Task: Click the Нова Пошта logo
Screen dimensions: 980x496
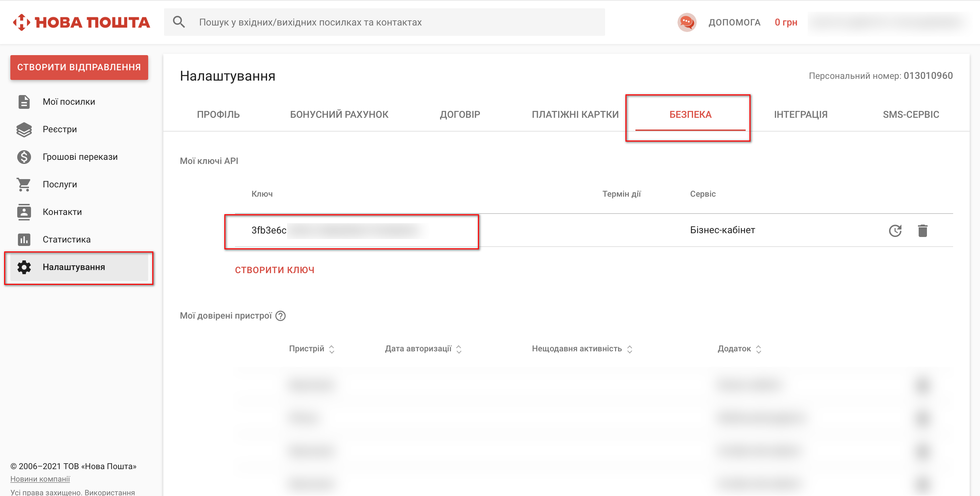Action: (81, 22)
